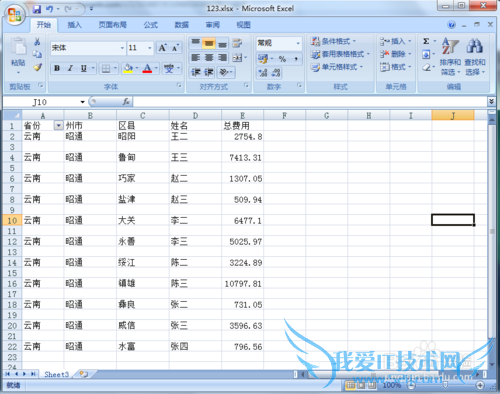Apply comma style format

296,59
